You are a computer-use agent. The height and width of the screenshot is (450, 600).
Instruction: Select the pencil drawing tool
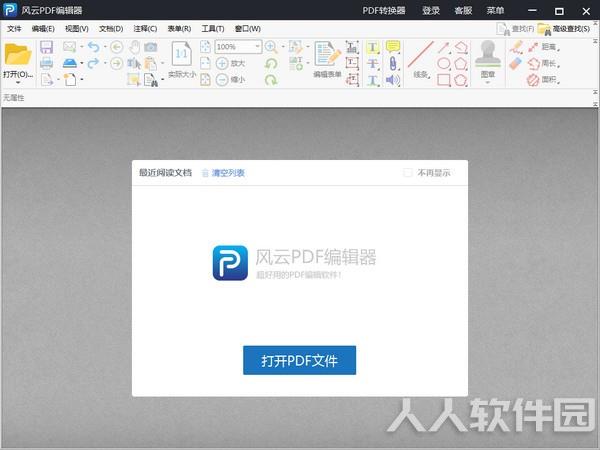(x=516, y=47)
